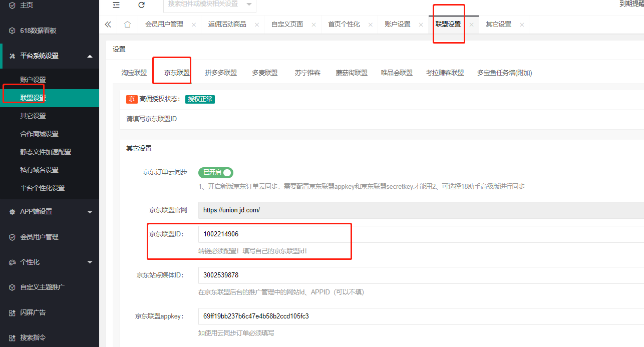Toggle the sidebar collapse icon

point(116,5)
